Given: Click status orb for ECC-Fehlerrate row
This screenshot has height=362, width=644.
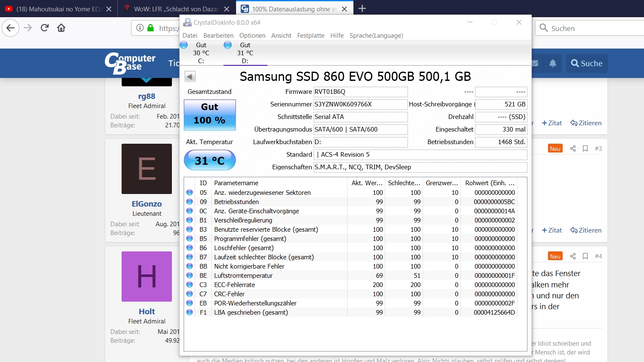Looking at the screenshot, I should click(190, 285).
